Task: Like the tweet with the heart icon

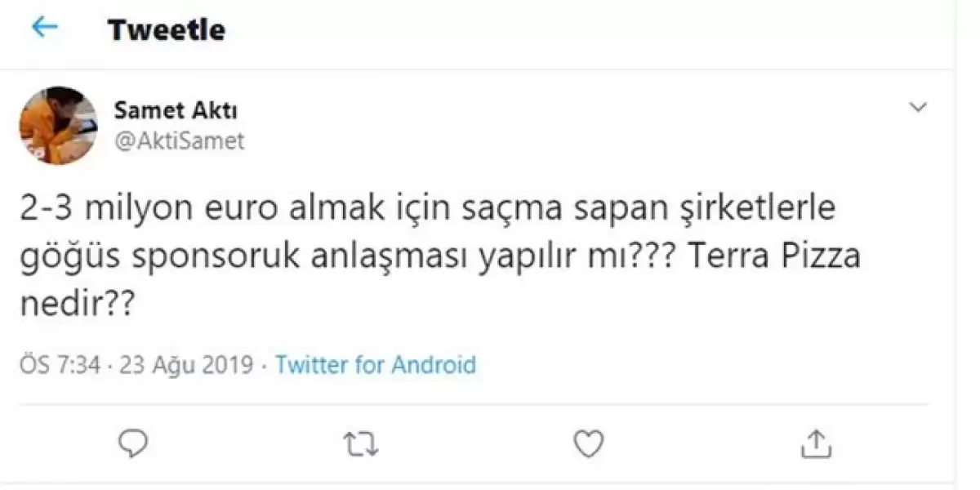Action: click(x=586, y=443)
